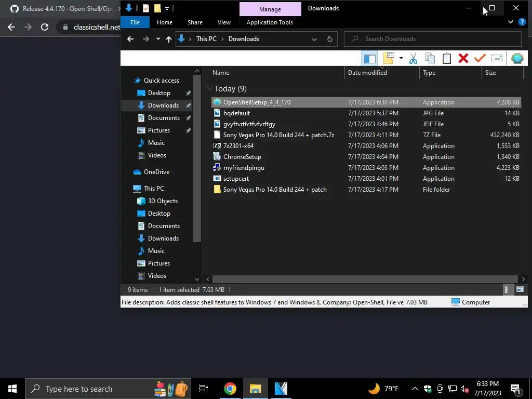Click Downloads in the address breadcrumb
The image size is (532, 399).
(244, 38)
